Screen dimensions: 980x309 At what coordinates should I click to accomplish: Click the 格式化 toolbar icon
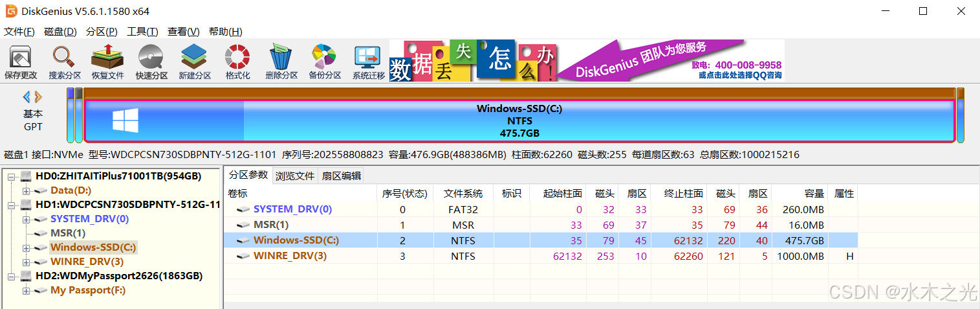(x=237, y=56)
